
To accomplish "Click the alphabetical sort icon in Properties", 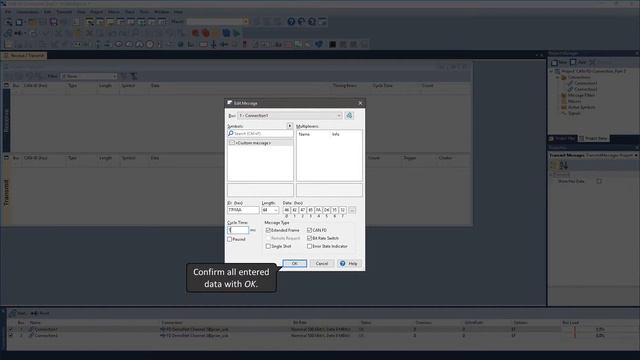I will pyautogui.click(x=564, y=165).
